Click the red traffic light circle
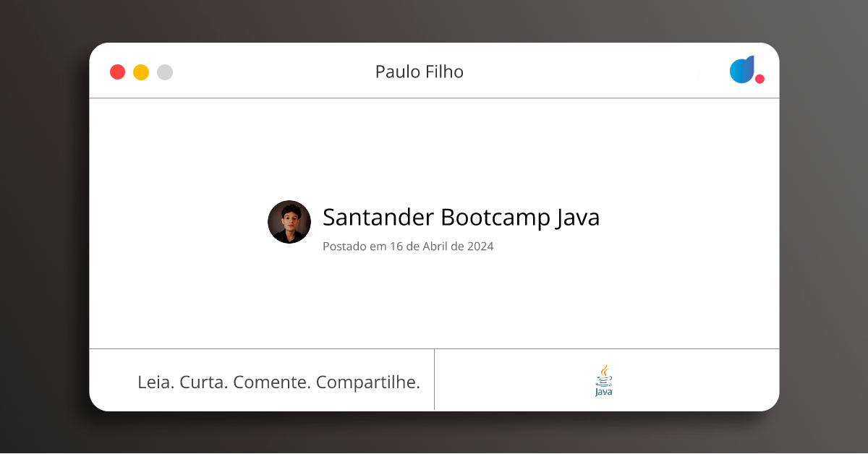The width and height of the screenshot is (868, 454). (x=117, y=72)
